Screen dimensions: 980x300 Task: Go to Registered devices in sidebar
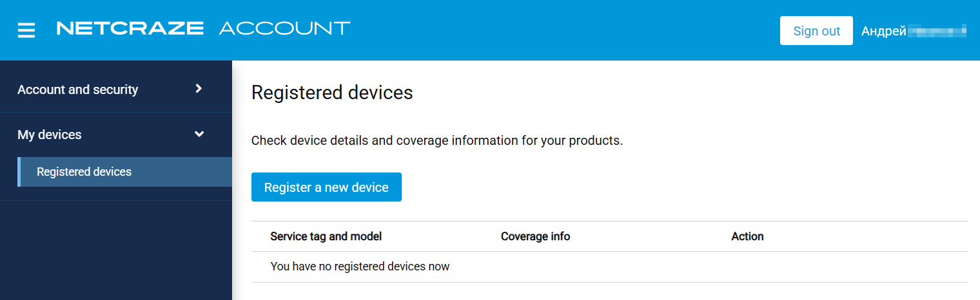(x=84, y=172)
